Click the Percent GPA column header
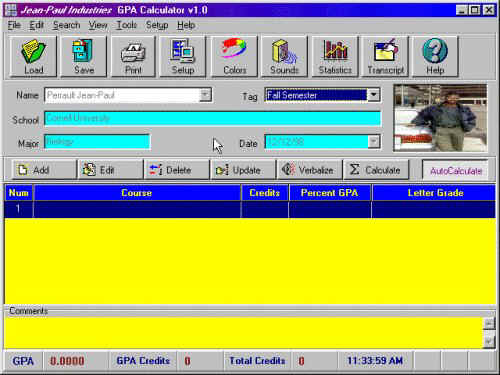This screenshot has width=500, height=375. pyautogui.click(x=330, y=193)
